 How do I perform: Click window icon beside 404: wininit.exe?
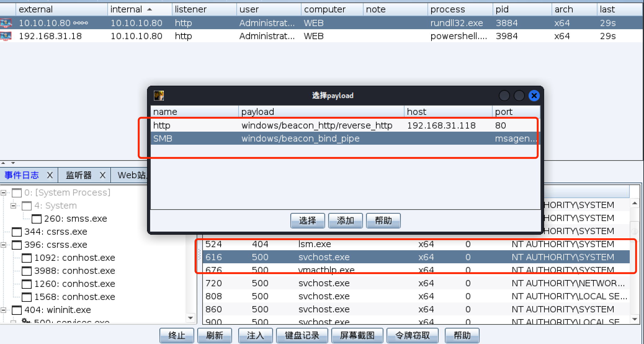click(17, 310)
